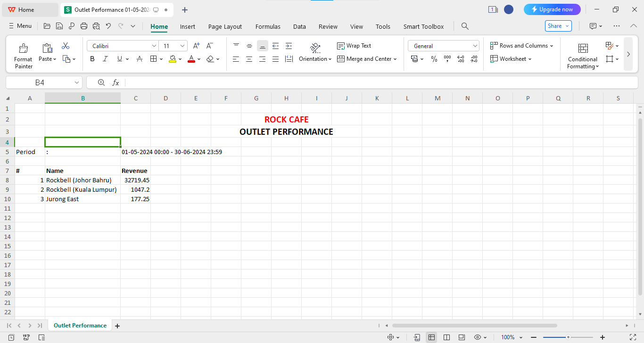Screen dimensions: 644x343
Task: Open the Insert ribbon tab
Action: coord(188,27)
